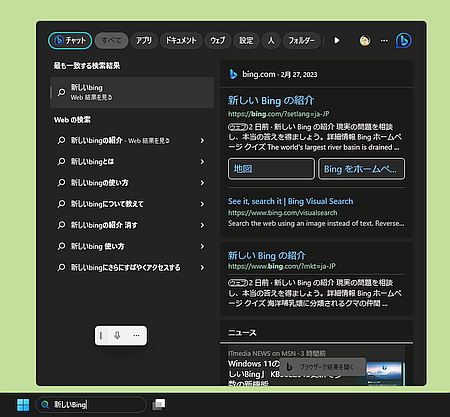Expand arrow for 新しいbingの紹介 消す suggestion
The image size is (450, 417).
point(202,225)
